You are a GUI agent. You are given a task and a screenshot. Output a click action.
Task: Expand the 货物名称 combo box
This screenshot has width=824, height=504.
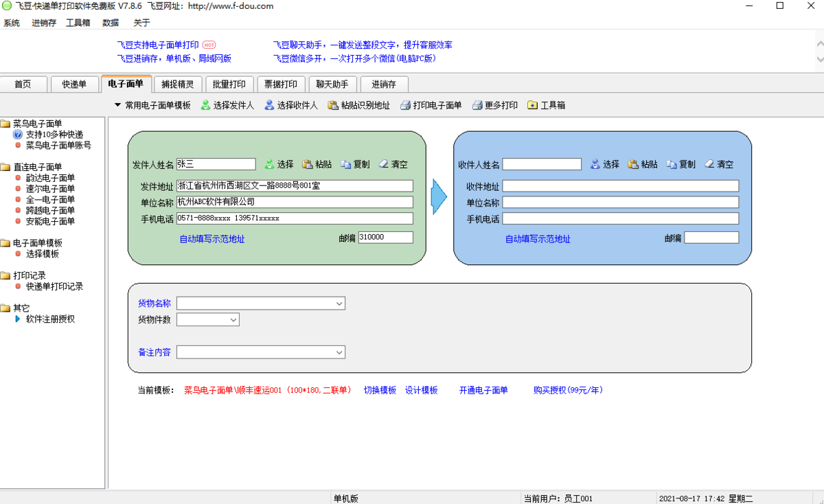click(x=339, y=303)
